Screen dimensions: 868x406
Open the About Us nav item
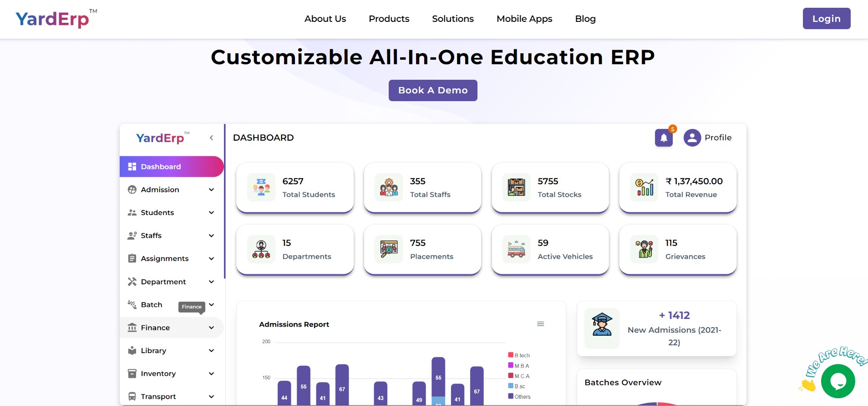(325, 19)
